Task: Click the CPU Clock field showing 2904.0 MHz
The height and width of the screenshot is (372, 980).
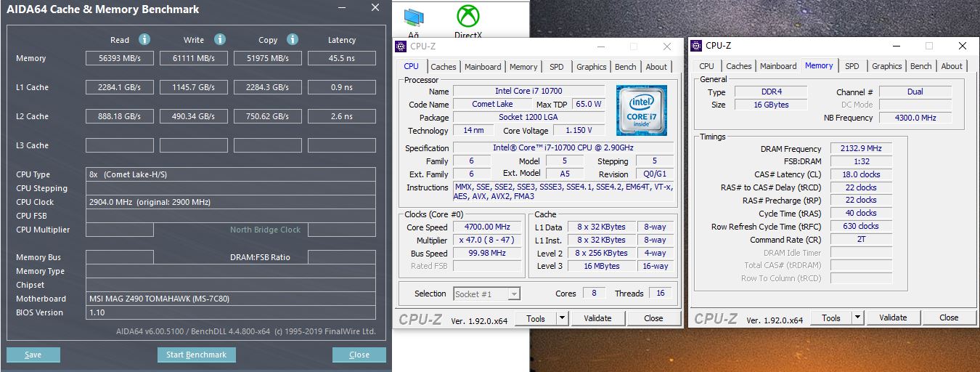Action: 231,202
